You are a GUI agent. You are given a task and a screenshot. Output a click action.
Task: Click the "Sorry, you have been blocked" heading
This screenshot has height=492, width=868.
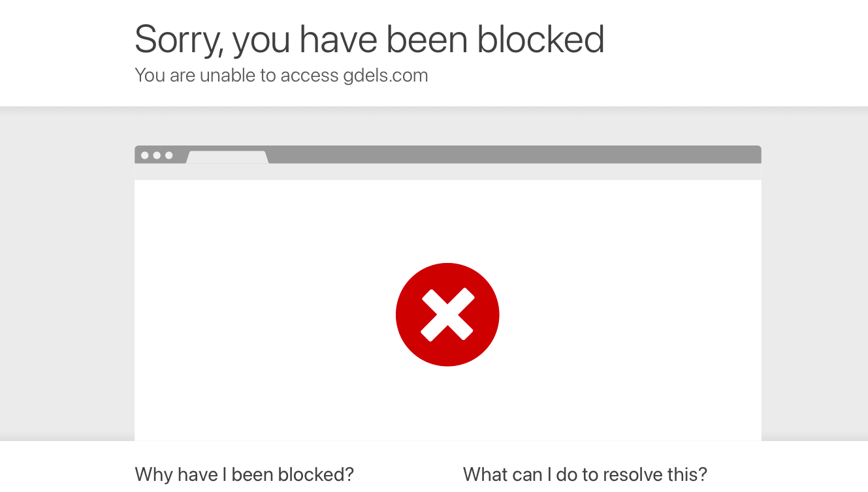[369, 39]
